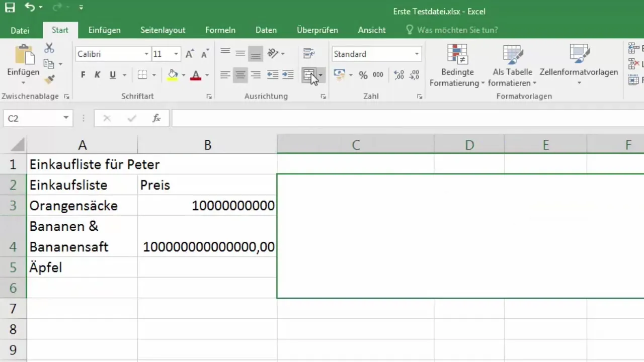This screenshot has width=644, height=362.
Task: Click the merge and center cells icon
Action: point(309,75)
